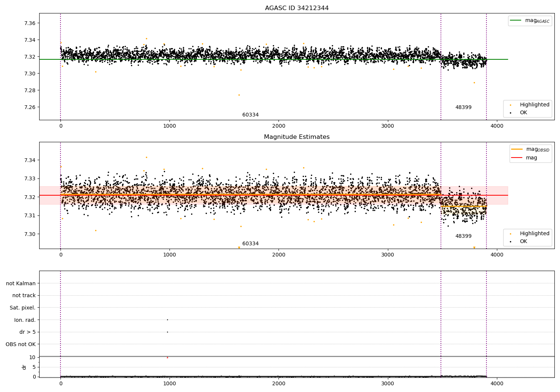Click the orange mag OBSID legend line
This screenshot has height=392, width=560.
[517, 149]
